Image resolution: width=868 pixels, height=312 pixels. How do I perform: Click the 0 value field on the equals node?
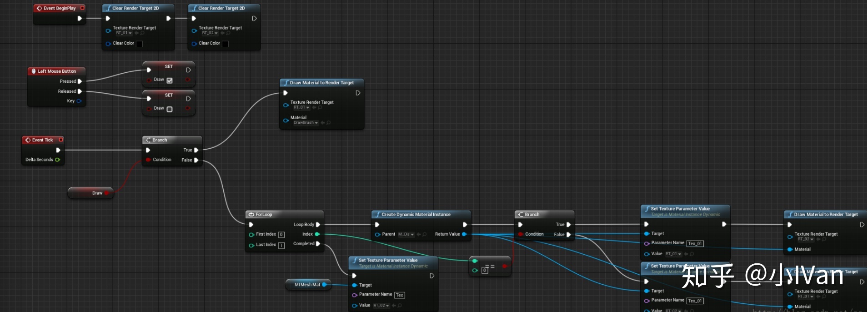[485, 271]
